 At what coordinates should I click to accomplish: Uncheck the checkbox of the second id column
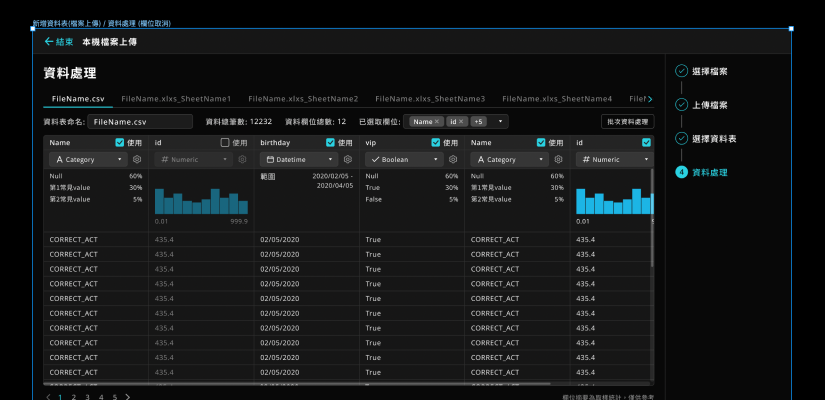(x=646, y=143)
